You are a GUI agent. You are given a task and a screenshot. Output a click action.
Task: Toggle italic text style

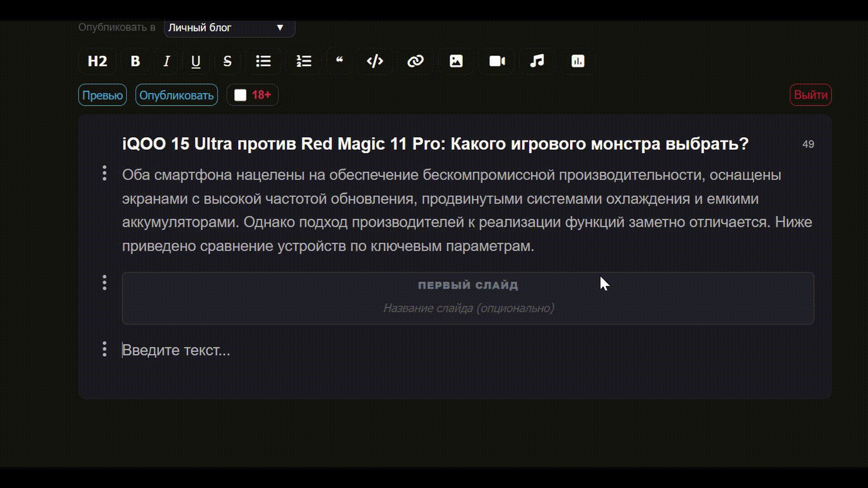click(x=166, y=61)
